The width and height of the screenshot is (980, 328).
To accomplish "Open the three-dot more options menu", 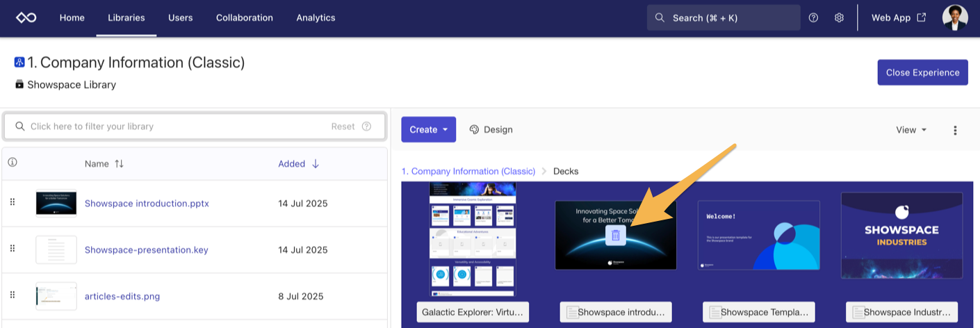I will 955,130.
